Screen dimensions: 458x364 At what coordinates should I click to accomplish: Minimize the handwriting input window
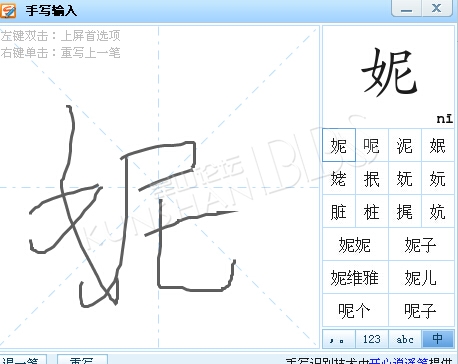pyautogui.click(x=406, y=8)
